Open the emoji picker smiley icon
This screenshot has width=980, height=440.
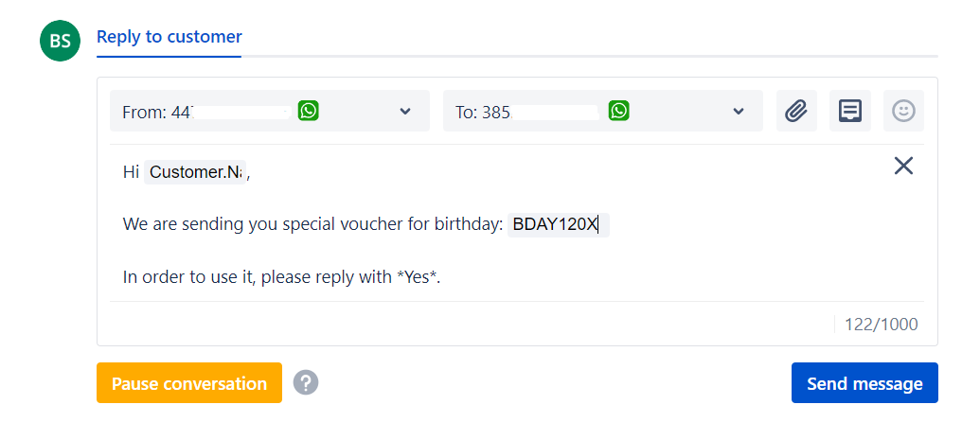(903, 111)
